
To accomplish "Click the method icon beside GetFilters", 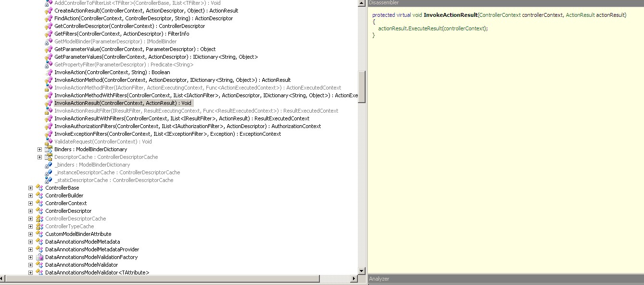I will tap(48, 34).
